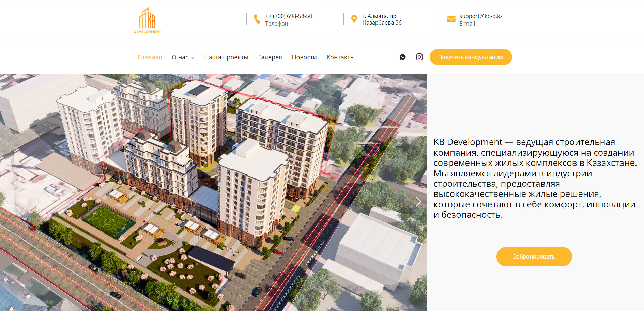
Task: Click the support@kb-d.kz email link
Action: tap(481, 16)
